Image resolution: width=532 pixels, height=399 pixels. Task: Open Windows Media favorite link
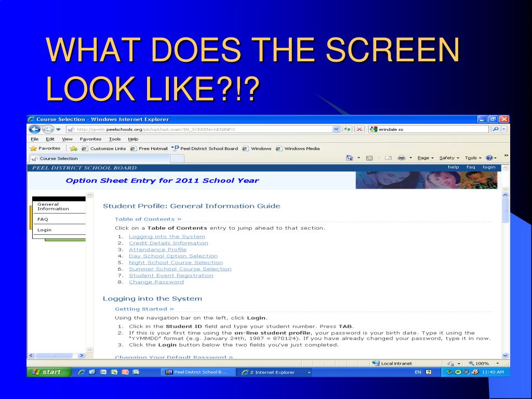tap(298, 149)
